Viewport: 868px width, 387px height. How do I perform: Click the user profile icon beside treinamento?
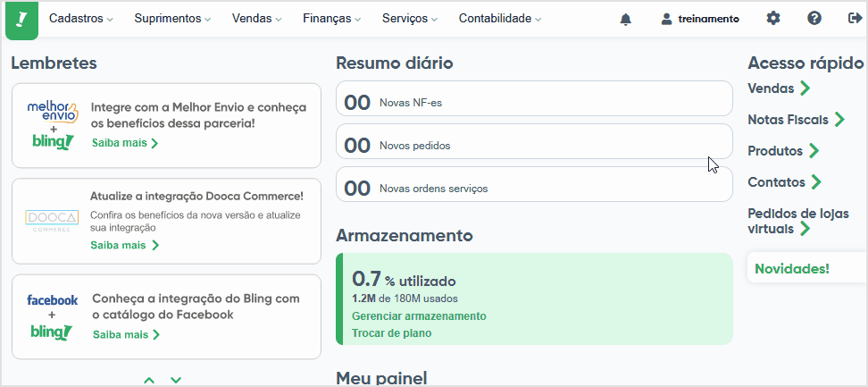coord(666,19)
